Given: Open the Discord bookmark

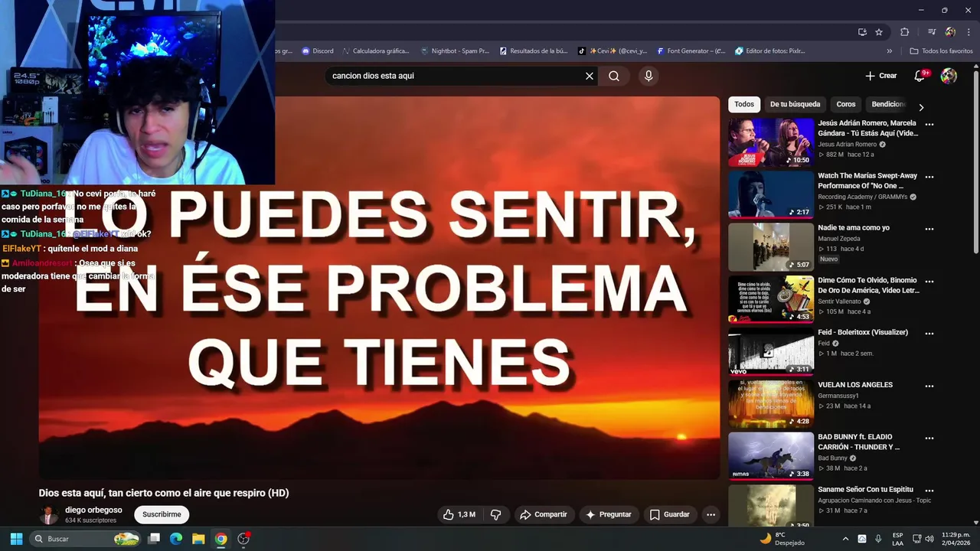Looking at the screenshot, I should click(x=318, y=51).
